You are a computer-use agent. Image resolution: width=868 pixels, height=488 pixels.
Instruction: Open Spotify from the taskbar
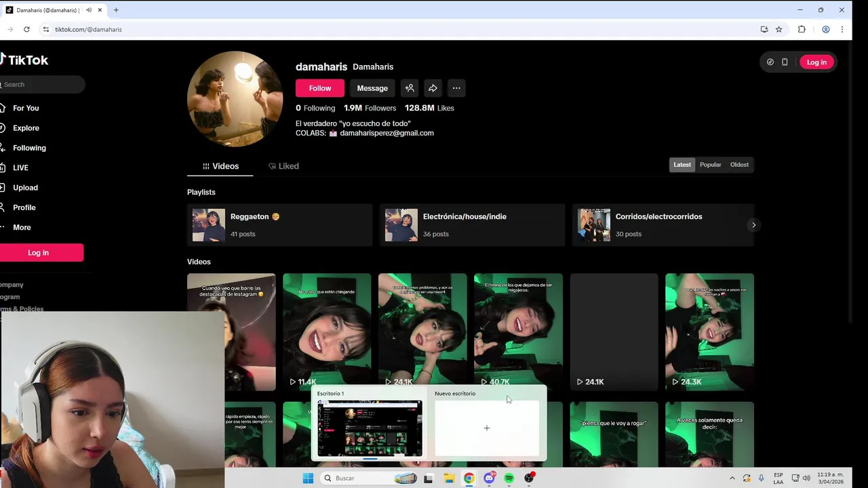tap(509, 478)
